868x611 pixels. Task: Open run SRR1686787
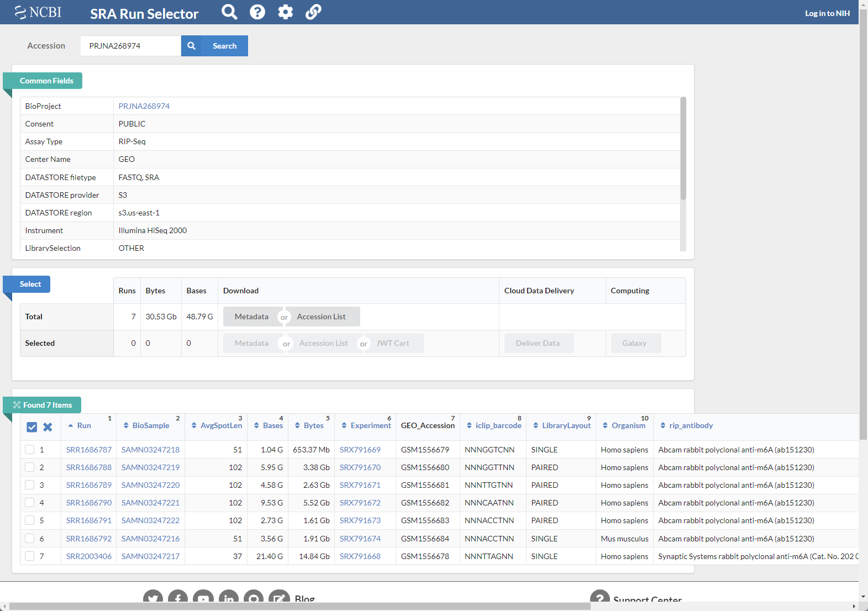(89, 450)
